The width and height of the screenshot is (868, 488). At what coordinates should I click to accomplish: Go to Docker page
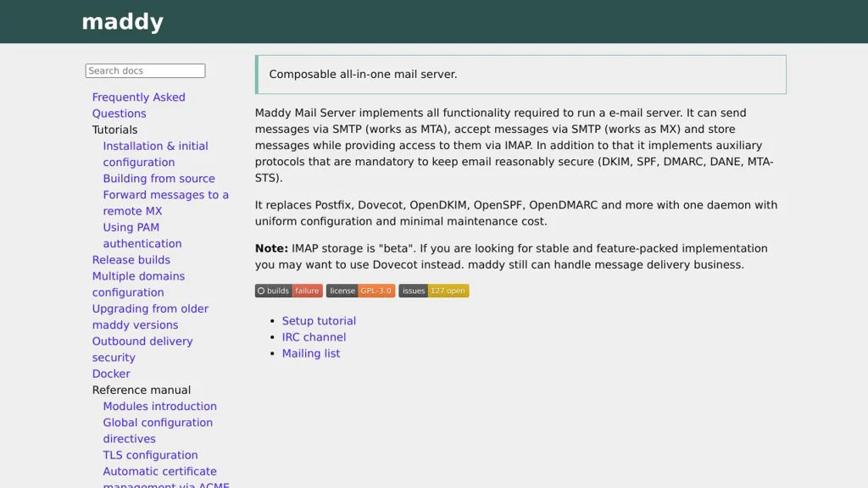pyautogui.click(x=111, y=374)
